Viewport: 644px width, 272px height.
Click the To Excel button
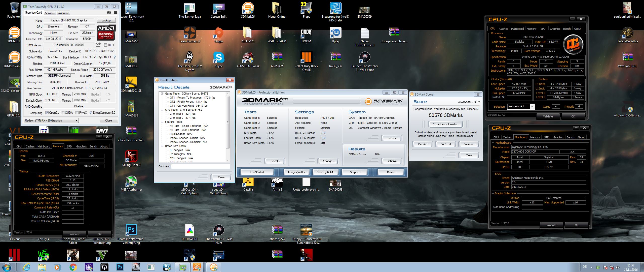click(446, 144)
